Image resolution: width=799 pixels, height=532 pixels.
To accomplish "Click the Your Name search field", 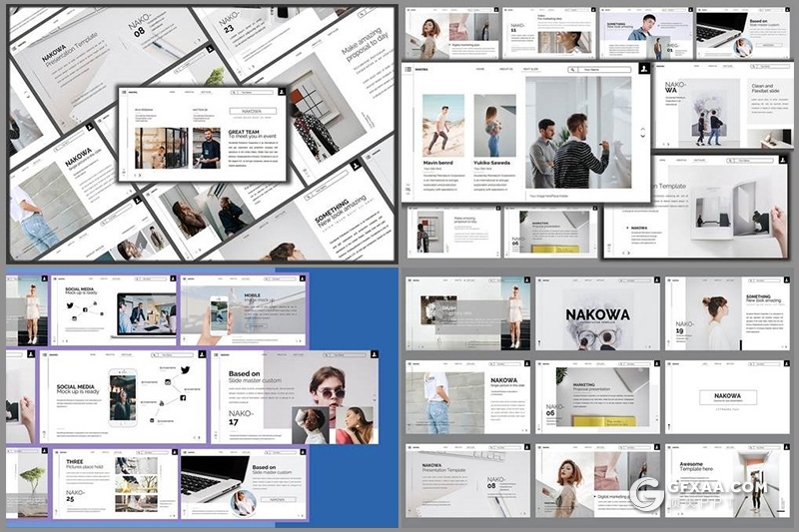I will click(x=604, y=70).
